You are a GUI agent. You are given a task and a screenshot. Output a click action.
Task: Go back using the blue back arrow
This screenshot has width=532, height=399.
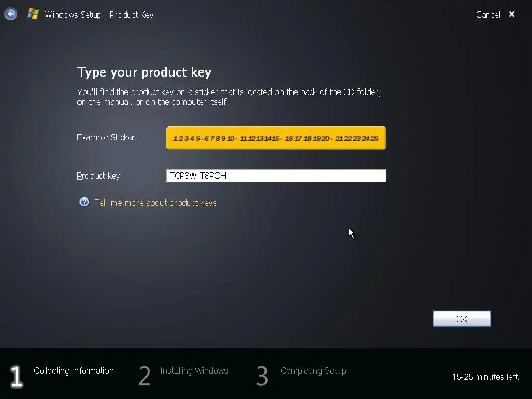10,14
